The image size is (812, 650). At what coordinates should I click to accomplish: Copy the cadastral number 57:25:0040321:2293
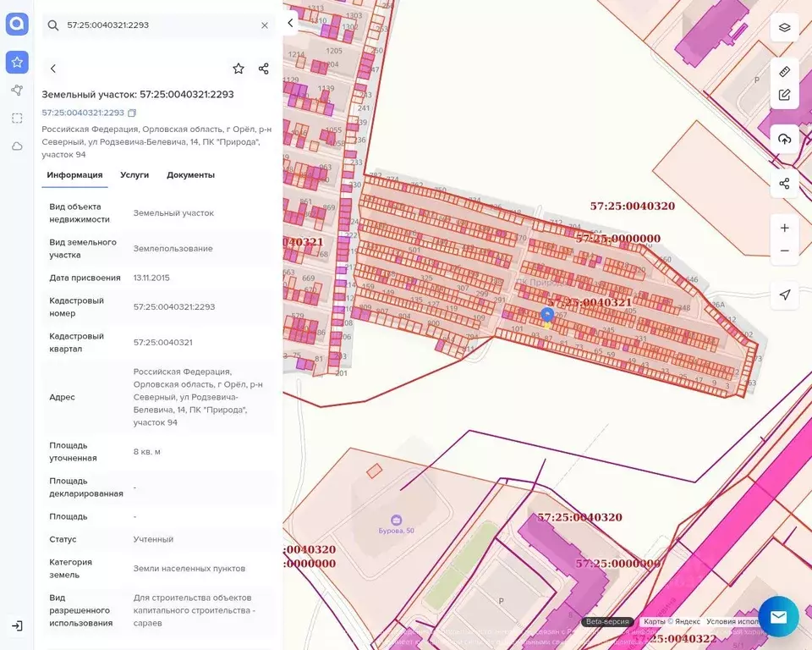coord(132,113)
